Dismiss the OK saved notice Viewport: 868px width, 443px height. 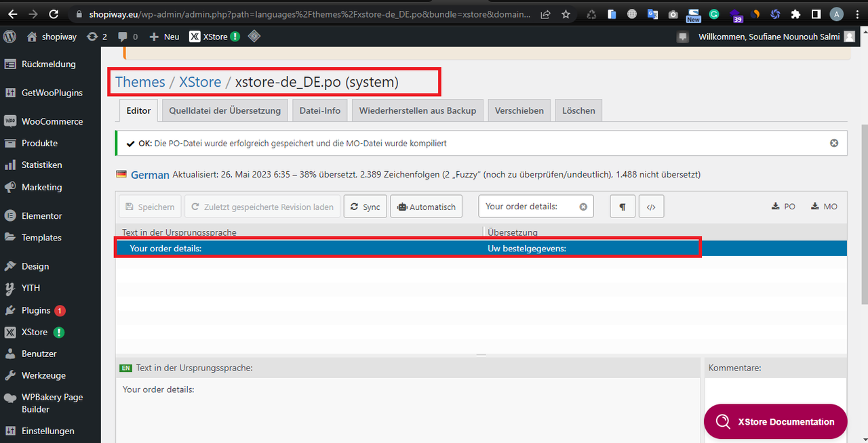834,143
